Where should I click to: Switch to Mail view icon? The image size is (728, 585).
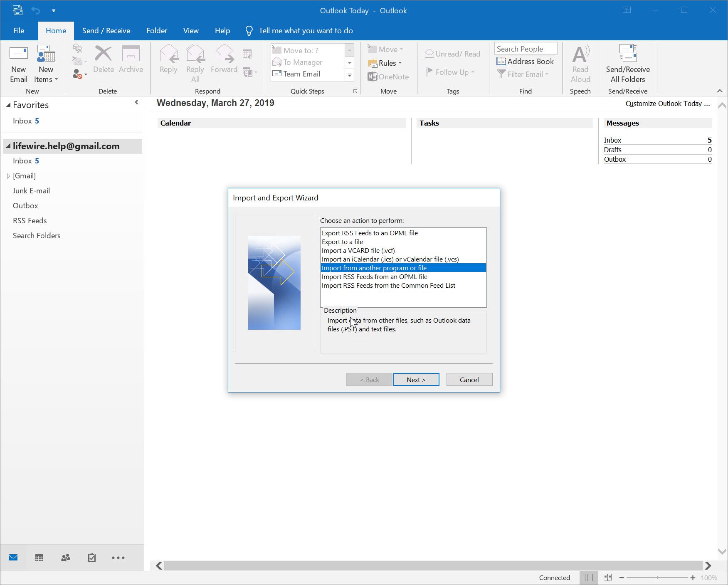point(13,558)
